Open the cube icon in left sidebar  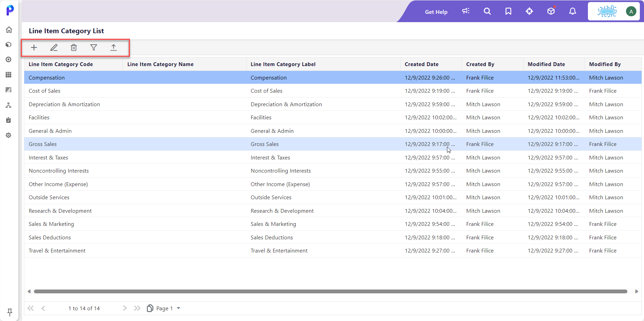(9, 45)
